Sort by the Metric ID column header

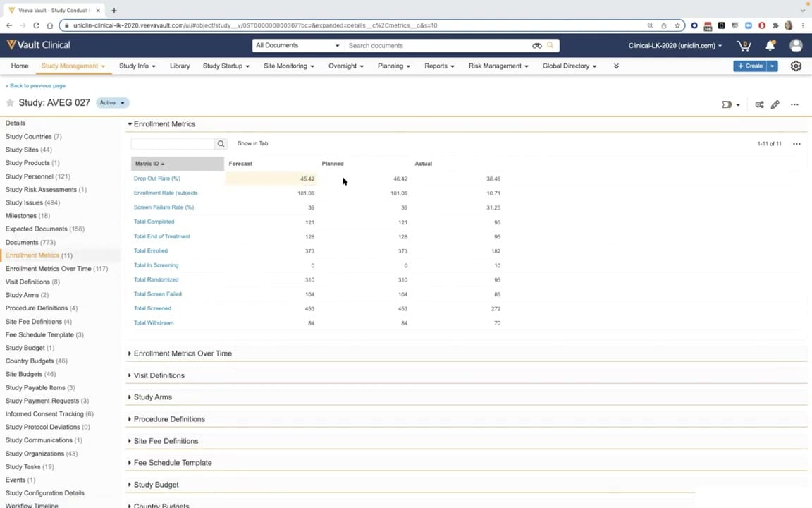177,164
